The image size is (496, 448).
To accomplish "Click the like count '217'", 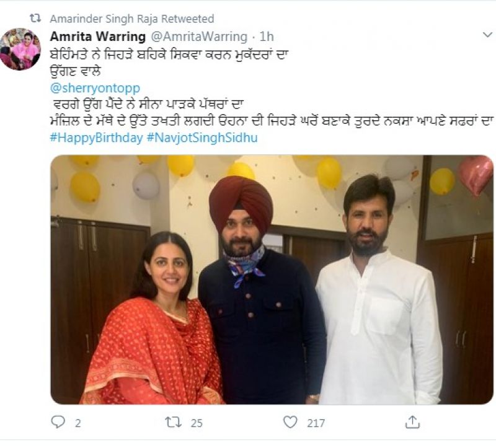I will [x=316, y=423].
